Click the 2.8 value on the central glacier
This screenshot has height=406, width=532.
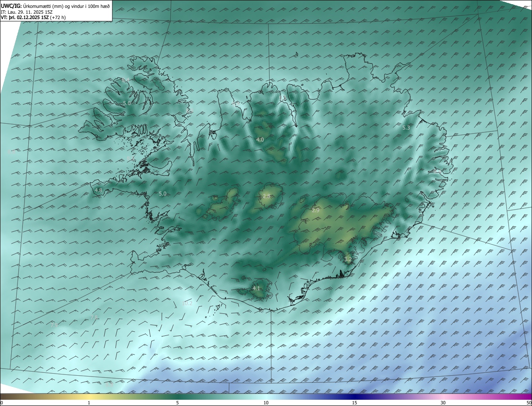point(266,196)
